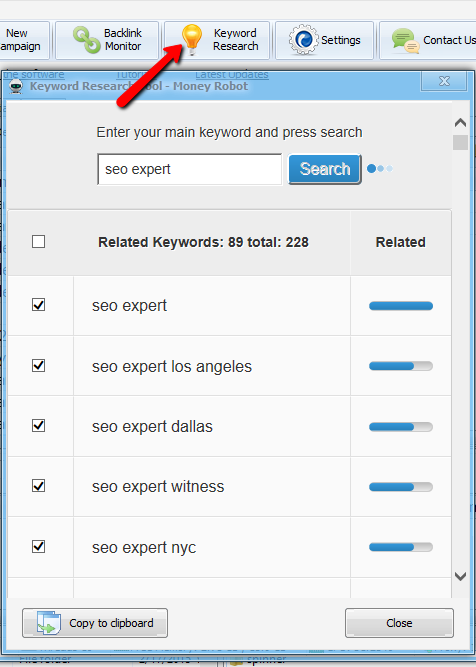The width and height of the screenshot is (476, 667).
Task: Open 'Latest Updates' link behind the dialog
Action: pos(232,75)
